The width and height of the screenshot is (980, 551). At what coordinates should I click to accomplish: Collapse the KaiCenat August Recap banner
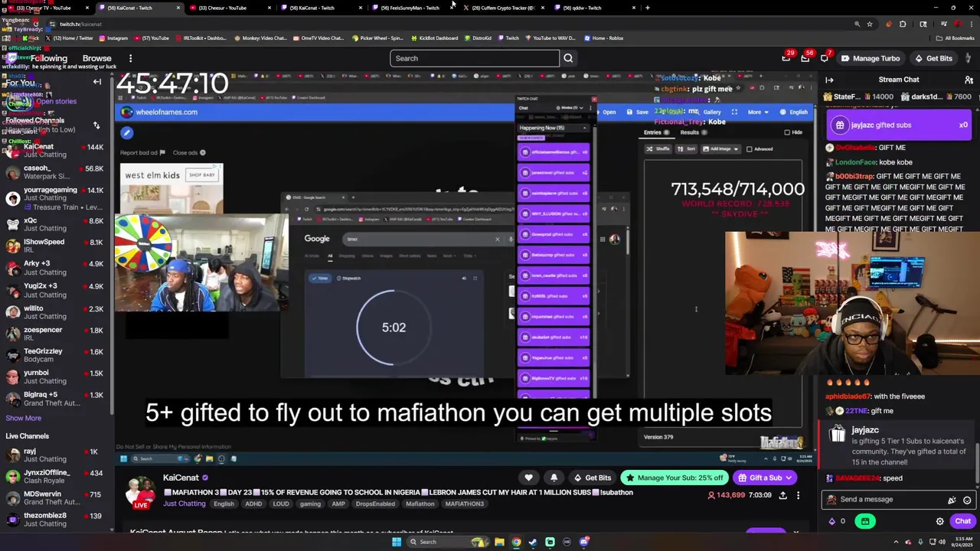(x=796, y=532)
